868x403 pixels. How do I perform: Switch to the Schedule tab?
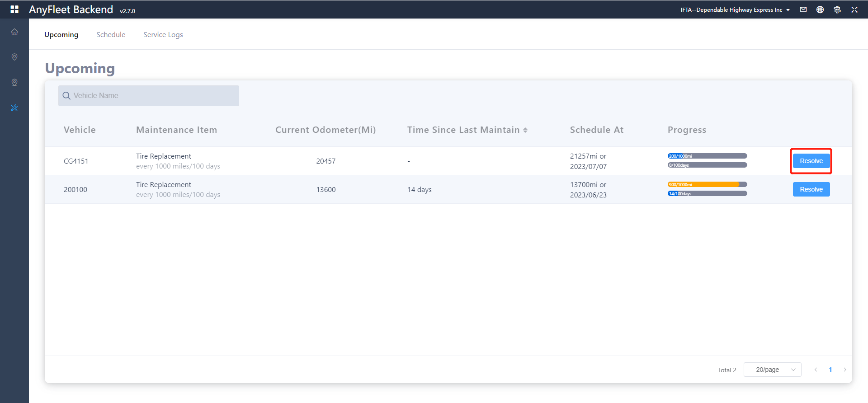tap(111, 35)
